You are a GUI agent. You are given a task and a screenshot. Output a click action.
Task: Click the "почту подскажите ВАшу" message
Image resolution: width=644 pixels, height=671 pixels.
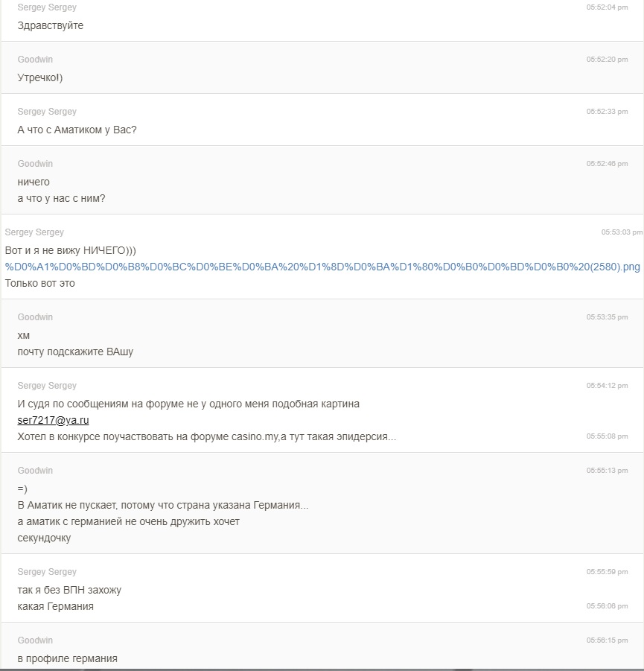[x=75, y=352]
